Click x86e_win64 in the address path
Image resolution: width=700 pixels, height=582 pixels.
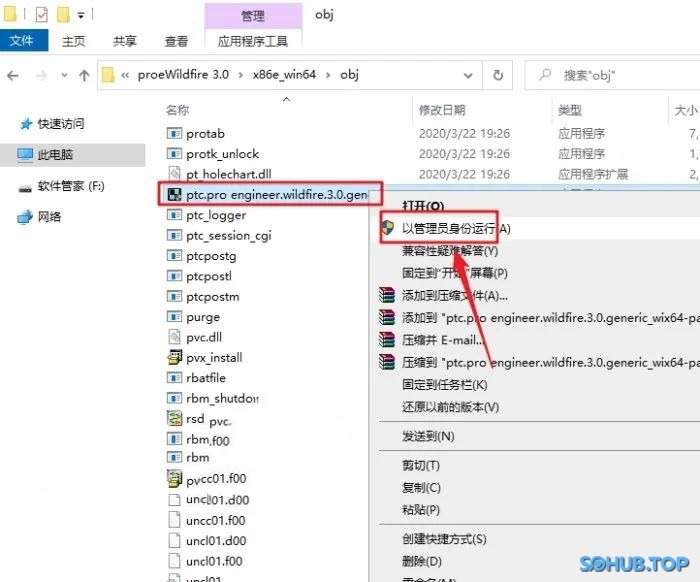click(284, 75)
